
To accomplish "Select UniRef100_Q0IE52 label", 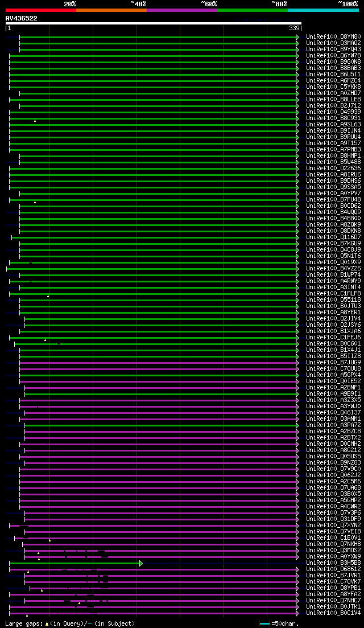I will pyautogui.click(x=333, y=381).
